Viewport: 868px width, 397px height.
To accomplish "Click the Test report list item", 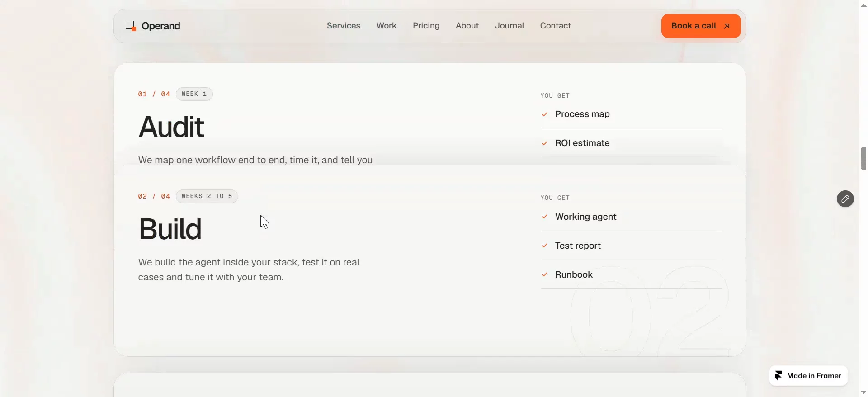I will 632,246.
